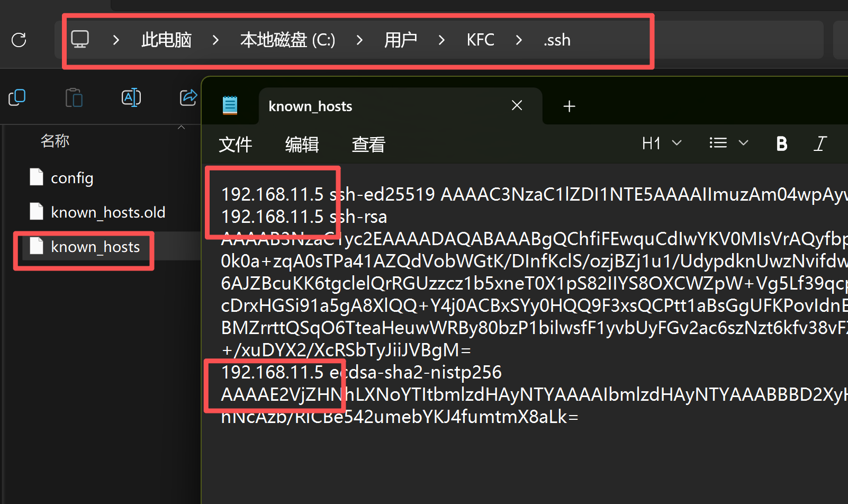Open the H1 heading dropdown
848x504 pixels.
661,143
